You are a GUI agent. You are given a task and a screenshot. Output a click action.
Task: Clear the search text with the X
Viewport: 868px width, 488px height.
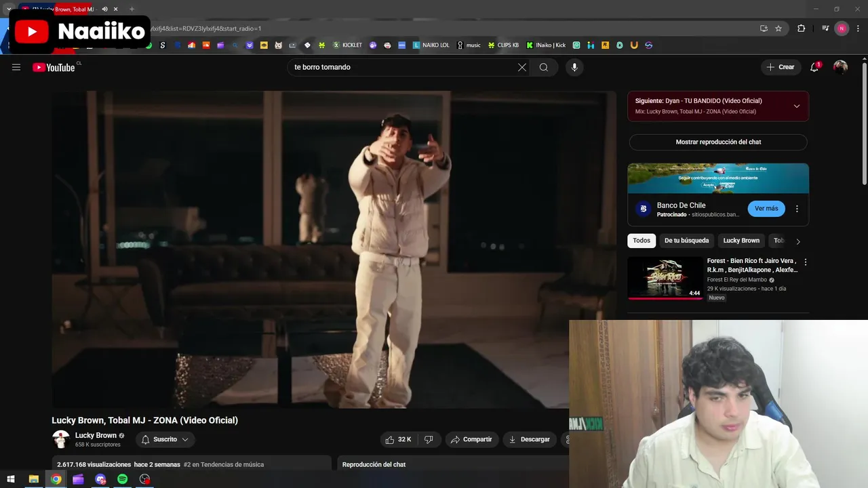coord(522,67)
